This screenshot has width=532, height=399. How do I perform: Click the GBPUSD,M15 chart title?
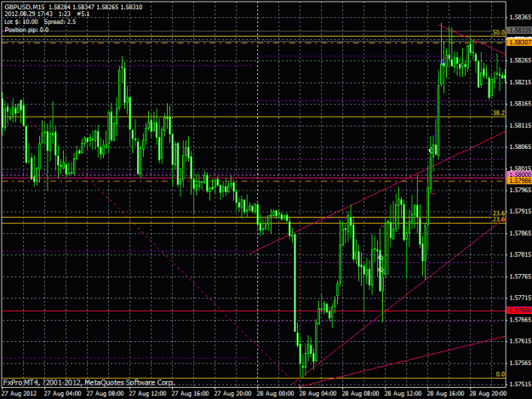pyautogui.click(x=25, y=7)
